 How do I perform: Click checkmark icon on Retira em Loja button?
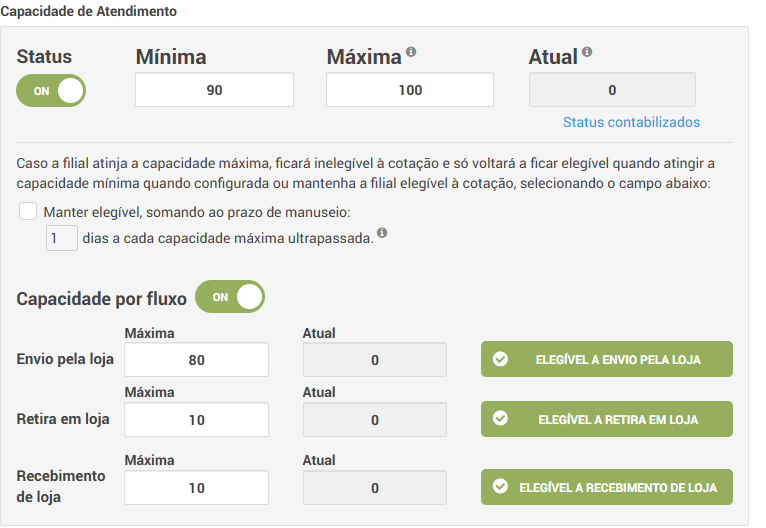(501, 419)
